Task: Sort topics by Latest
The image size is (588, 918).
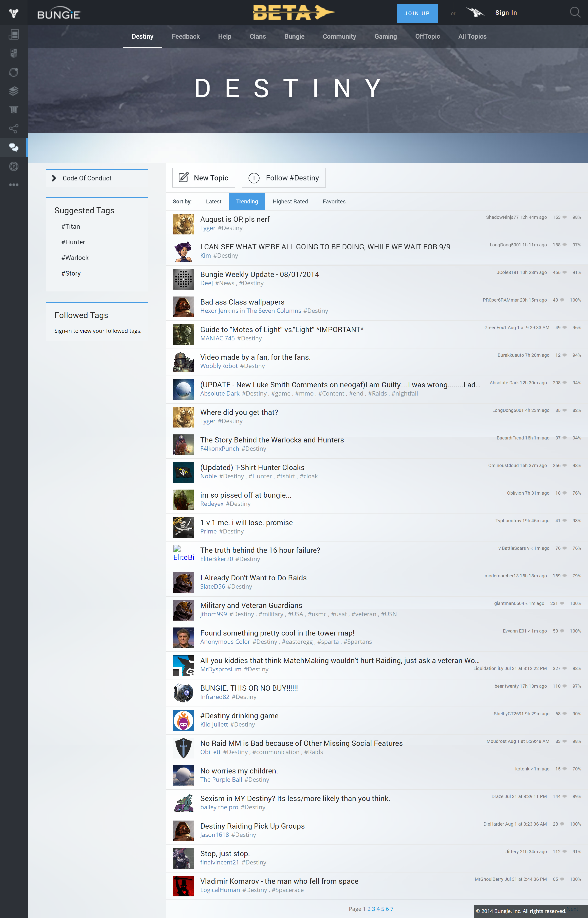Action: pos(213,201)
